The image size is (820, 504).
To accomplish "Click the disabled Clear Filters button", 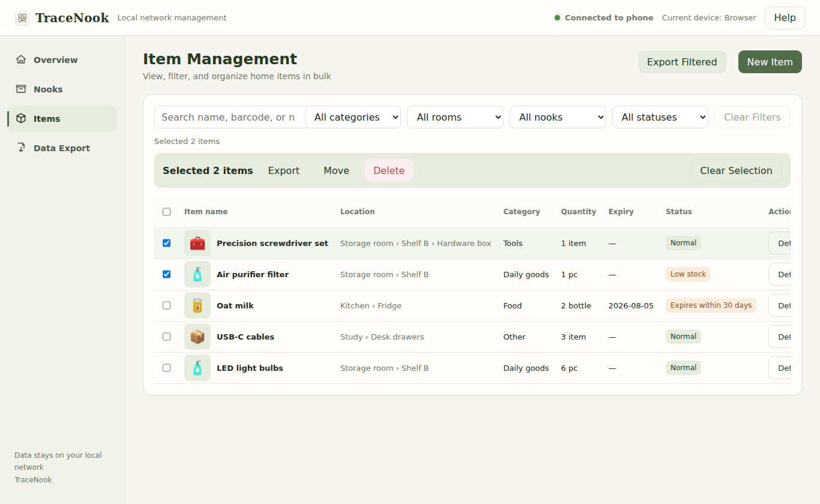I will pos(752,117).
